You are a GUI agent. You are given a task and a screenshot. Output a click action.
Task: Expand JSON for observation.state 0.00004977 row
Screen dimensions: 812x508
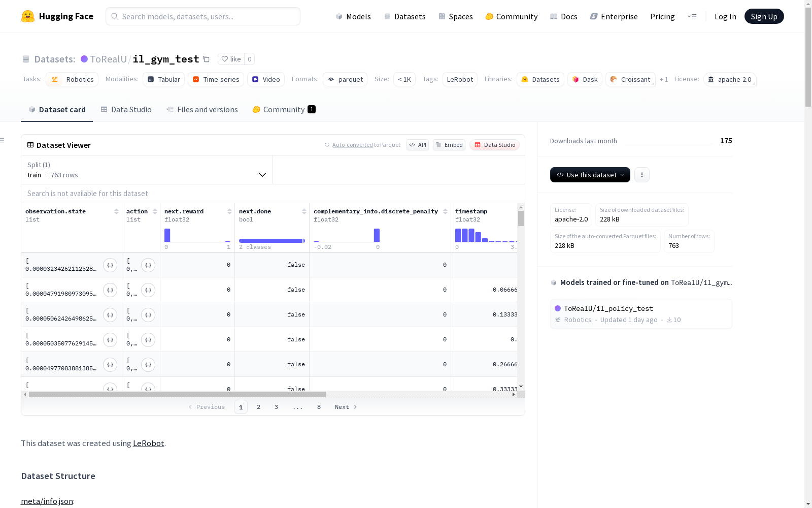pos(110,365)
